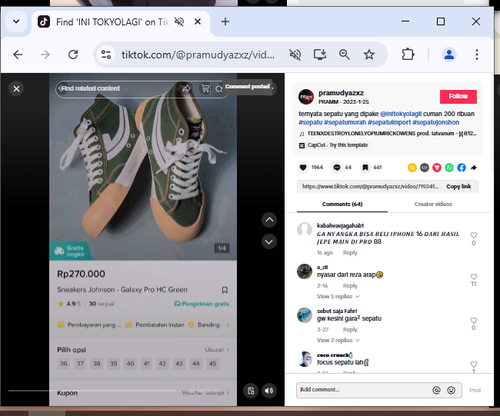Go to next video with down arrow
Screen dimensions: 500x416
tap(269, 242)
